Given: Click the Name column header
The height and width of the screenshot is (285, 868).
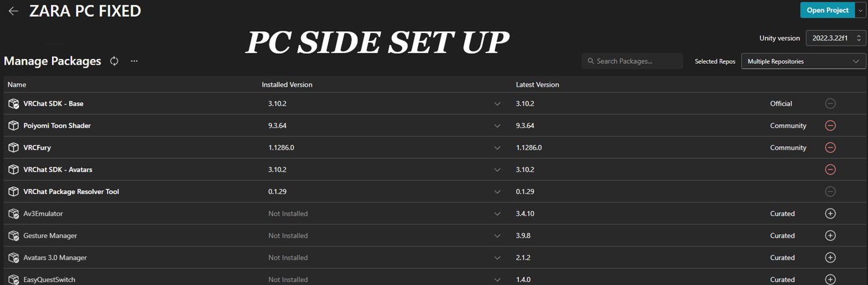Looking at the screenshot, I should coord(17,84).
